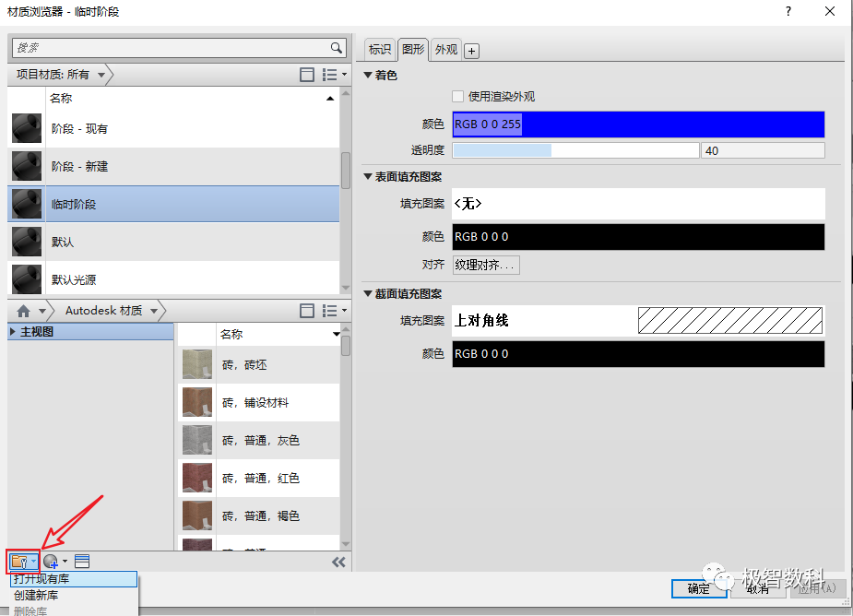Click the create new material icon
853x616 pixels.
(x=51, y=561)
